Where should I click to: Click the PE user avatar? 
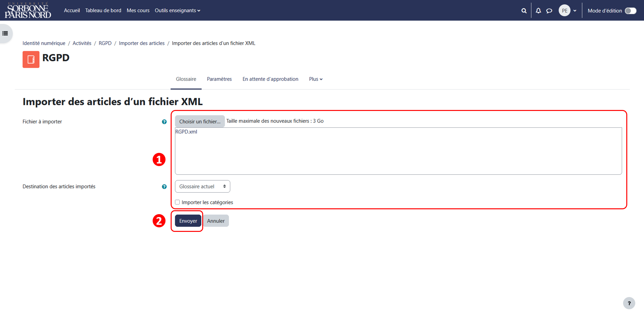[564, 11]
